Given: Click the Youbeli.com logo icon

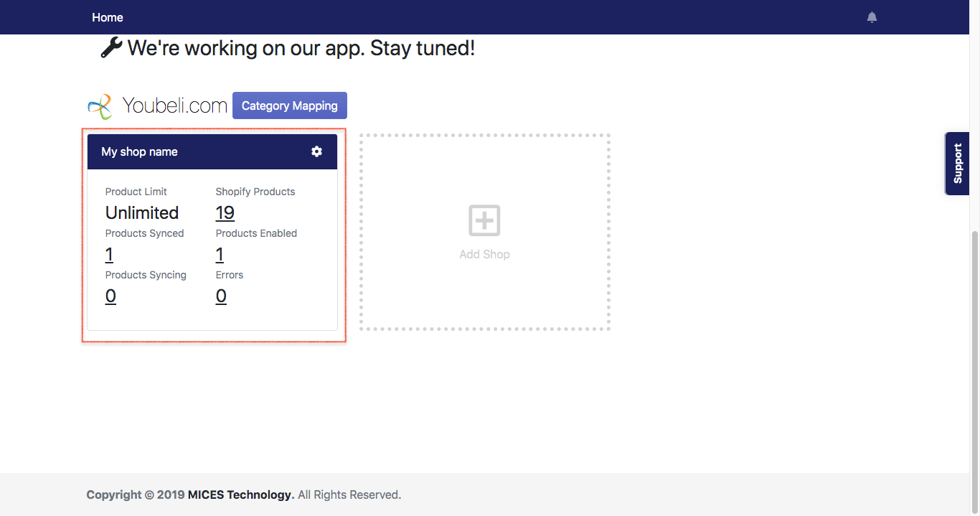Looking at the screenshot, I should (100, 105).
